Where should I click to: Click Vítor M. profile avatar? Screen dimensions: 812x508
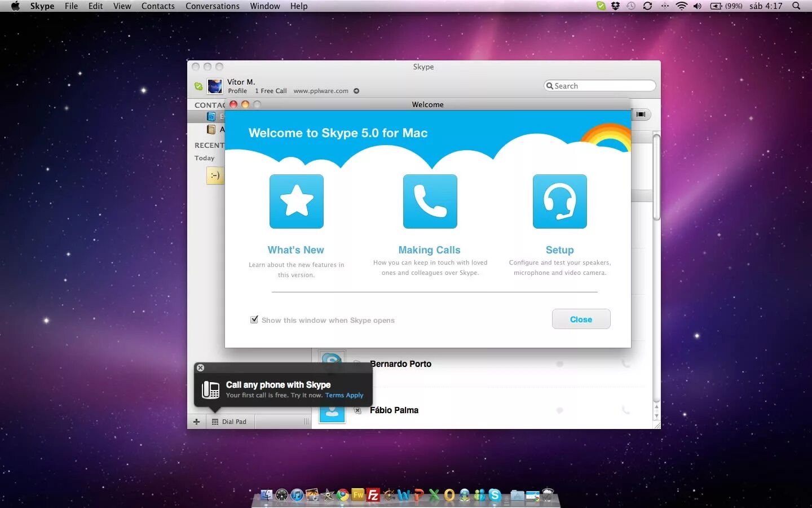(x=215, y=86)
